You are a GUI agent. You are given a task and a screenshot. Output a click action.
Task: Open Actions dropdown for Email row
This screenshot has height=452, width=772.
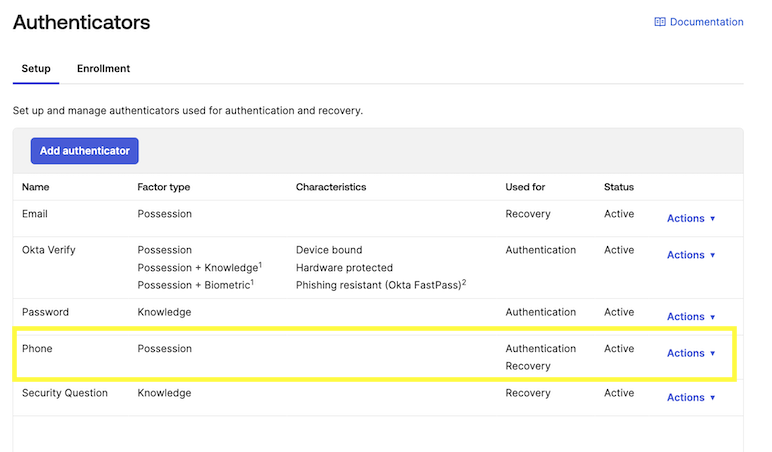tap(691, 218)
